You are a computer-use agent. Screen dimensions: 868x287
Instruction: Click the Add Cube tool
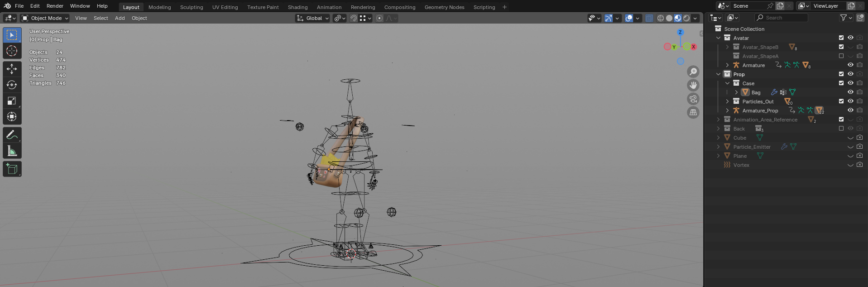(x=12, y=169)
